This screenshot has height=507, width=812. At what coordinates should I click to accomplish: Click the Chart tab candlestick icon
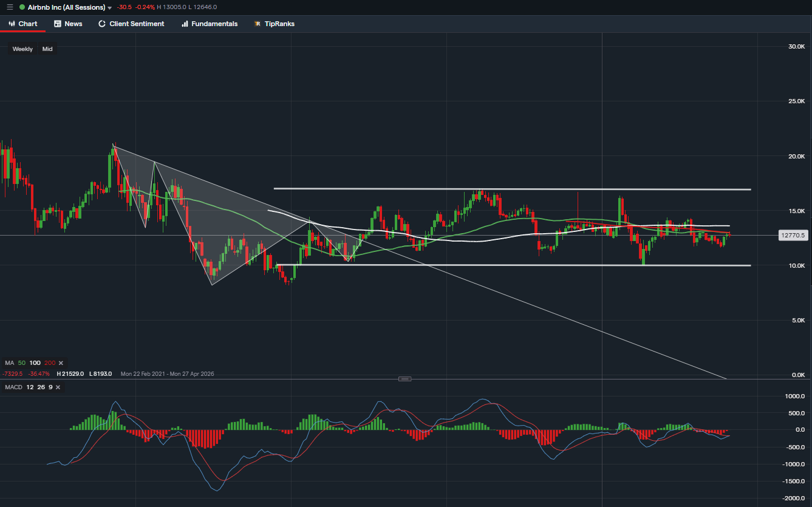click(12, 24)
